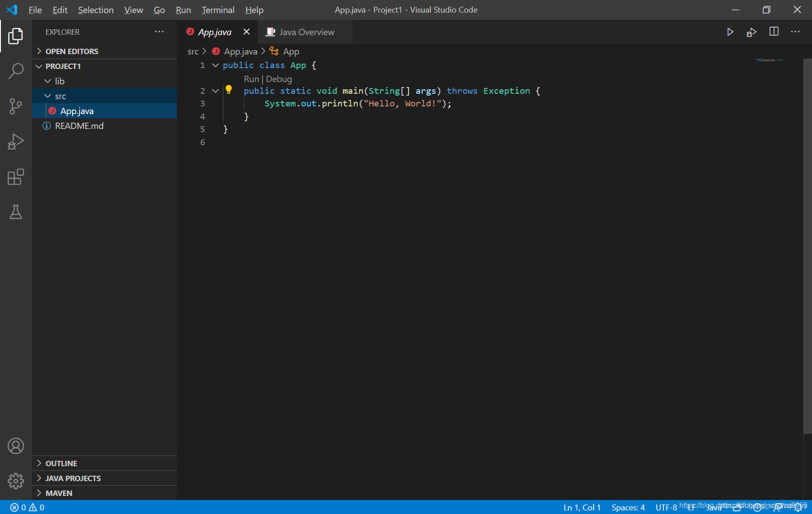Open the Run and Debug view icon

click(x=16, y=142)
